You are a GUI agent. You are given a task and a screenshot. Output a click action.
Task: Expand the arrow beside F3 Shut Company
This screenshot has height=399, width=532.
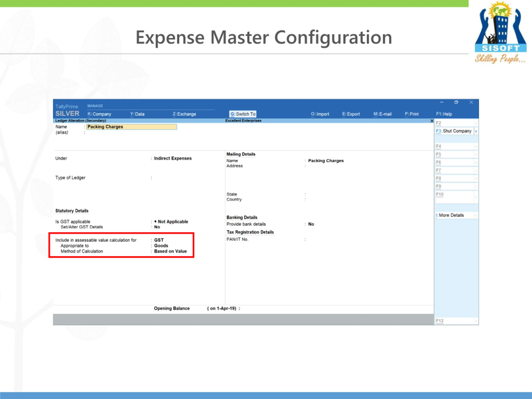tap(476, 131)
